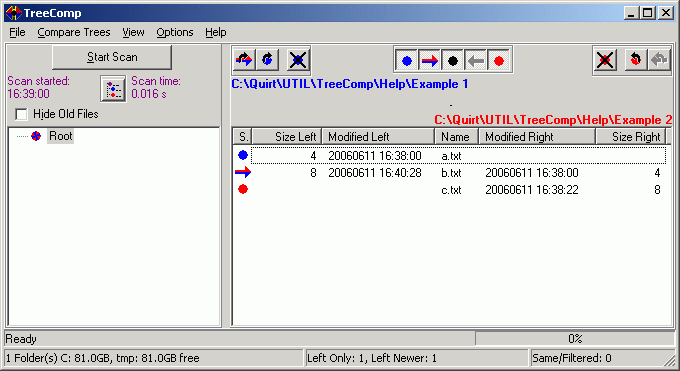Click the blue refresh left icon
Screen dimensions: 680x371
[267, 60]
